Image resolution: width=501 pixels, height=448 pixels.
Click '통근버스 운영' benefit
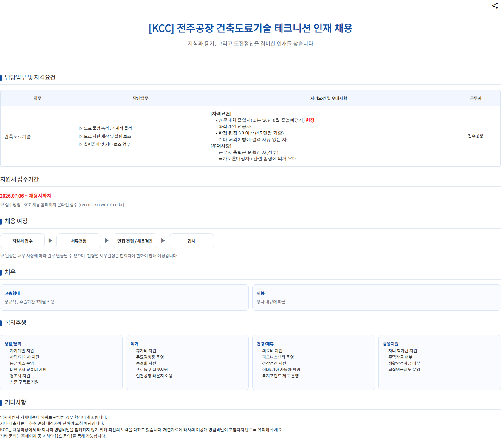[x=22, y=363]
